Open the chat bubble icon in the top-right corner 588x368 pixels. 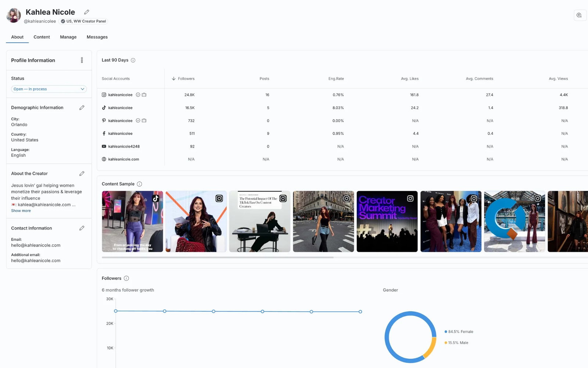coord(580,15)
